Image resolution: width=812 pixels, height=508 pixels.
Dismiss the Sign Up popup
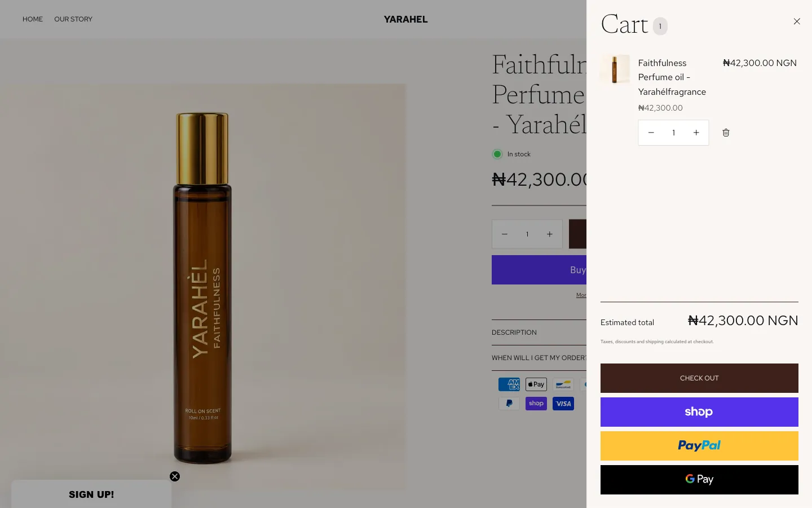pos(175,476)
